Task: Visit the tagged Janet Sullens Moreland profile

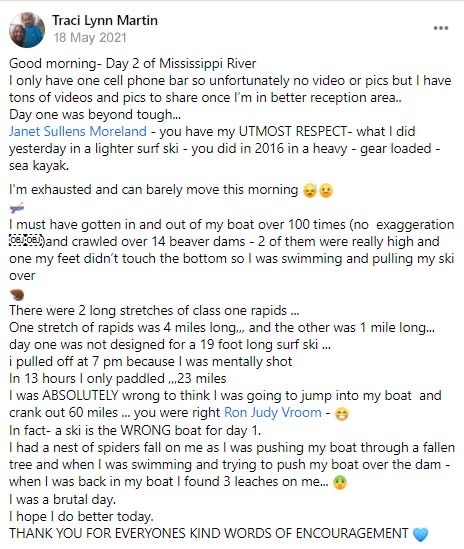Action: click(78, 132)
